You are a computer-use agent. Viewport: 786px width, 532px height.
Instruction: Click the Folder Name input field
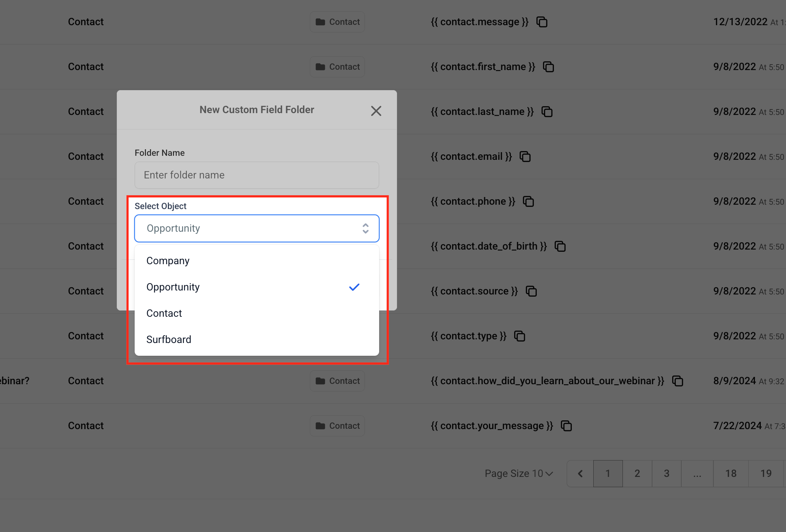(x=257, y=175)
